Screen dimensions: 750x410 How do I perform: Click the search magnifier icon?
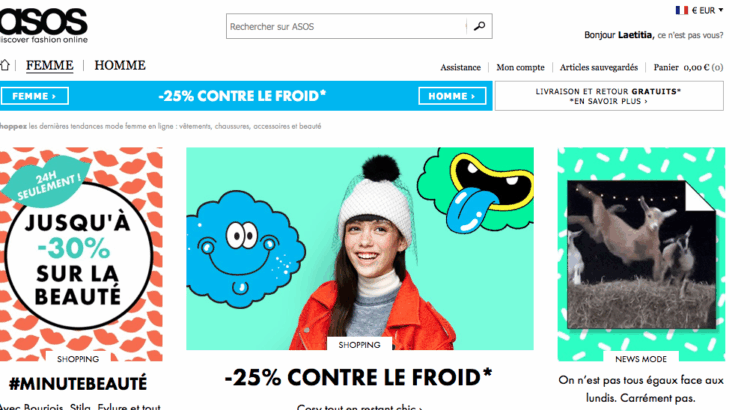[x=479, y=26]
